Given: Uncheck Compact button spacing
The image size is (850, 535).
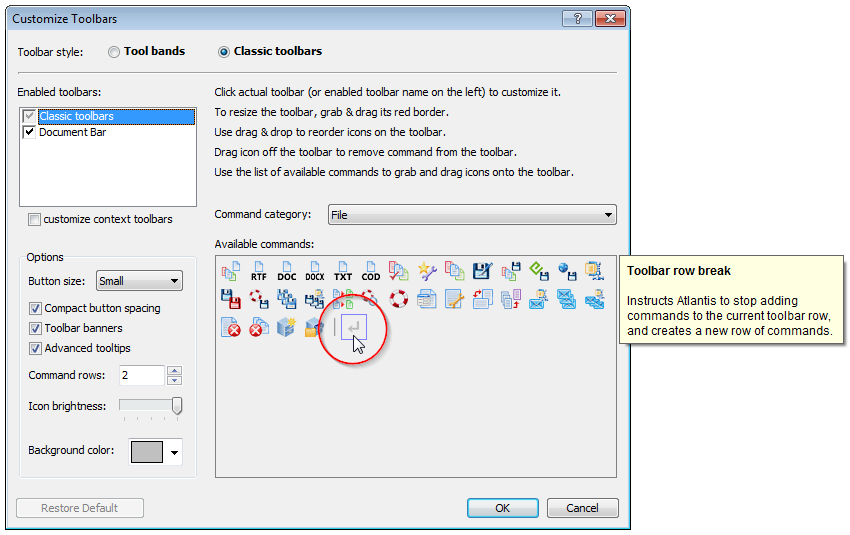Looking at the screenshot, I should 35,308.
